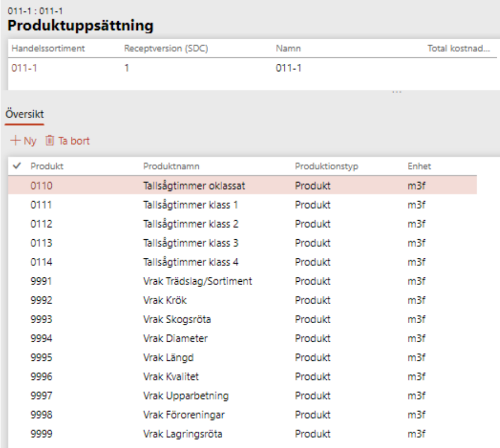Sort grid by Produktnamn column header

[169, 166]
